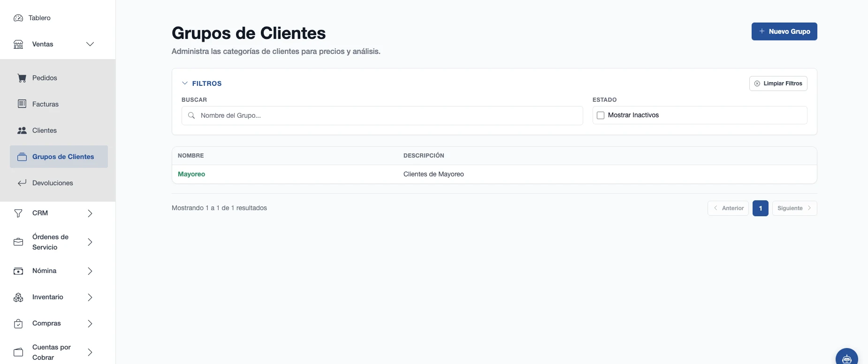Screen dimensions: 868x364
Task: Click the 'Grupos de Clientes' page title
Action: point(249,33)
